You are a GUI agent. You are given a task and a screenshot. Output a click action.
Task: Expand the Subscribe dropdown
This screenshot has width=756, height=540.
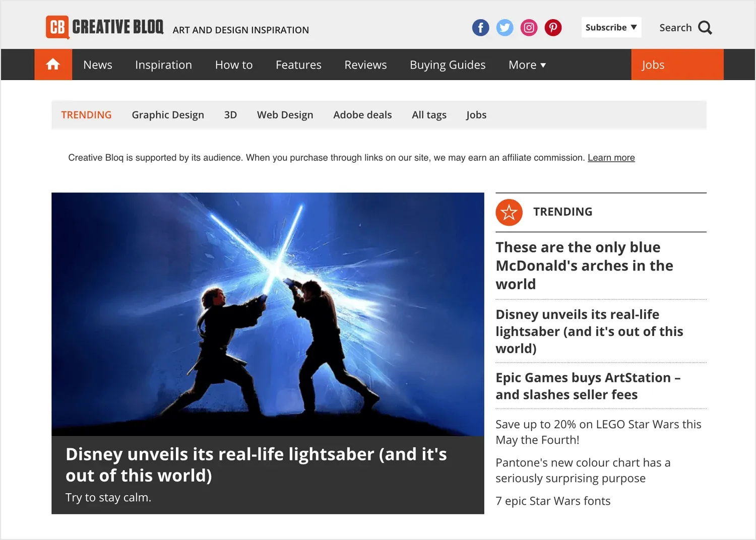click(x=611, y=28)
